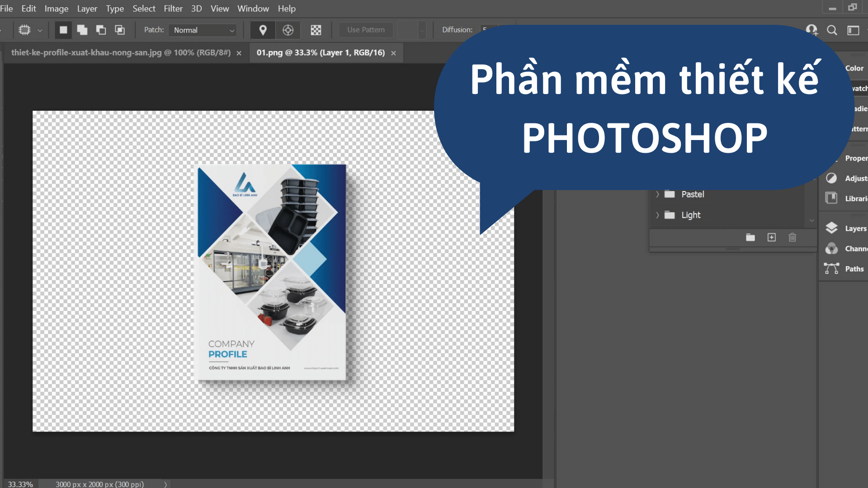This screenshot has width=868, height=488.
Task: Open the Libraries panel icon
Action: tap(831, 198)
